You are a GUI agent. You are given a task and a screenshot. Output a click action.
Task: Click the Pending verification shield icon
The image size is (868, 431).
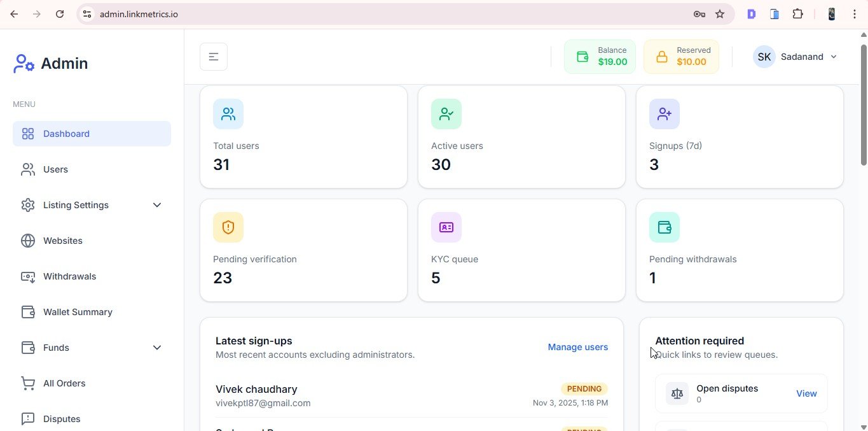pyautogui.click(x=228, y=227)
